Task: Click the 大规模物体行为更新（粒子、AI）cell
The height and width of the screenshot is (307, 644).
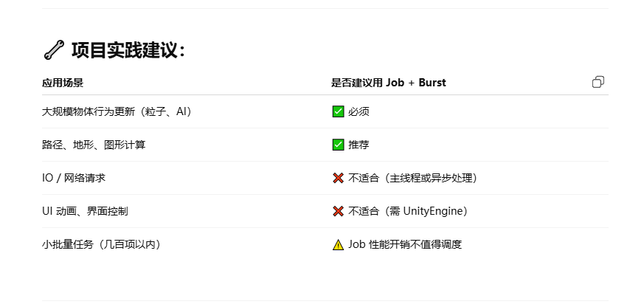Action: pos(117,111)
